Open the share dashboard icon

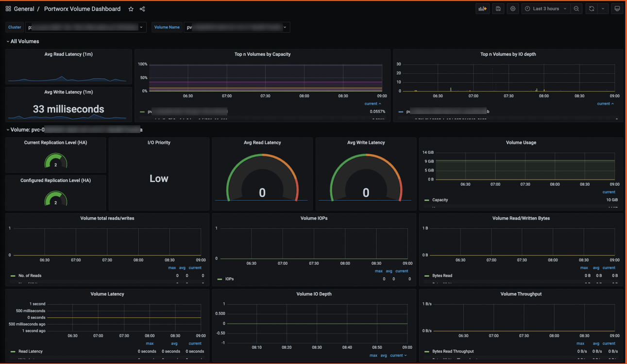pos(142,9)
